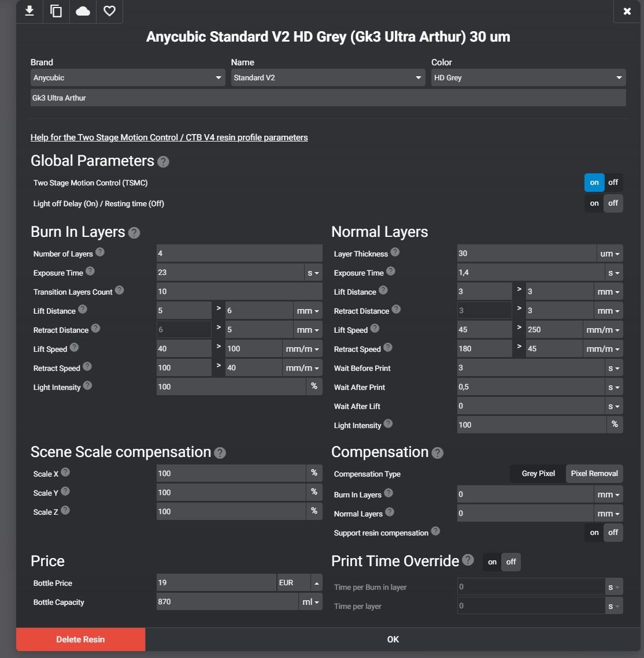Open the Bottle Price currency selector
The height and width of the screenshot is (658, 644).
[299, 583]
